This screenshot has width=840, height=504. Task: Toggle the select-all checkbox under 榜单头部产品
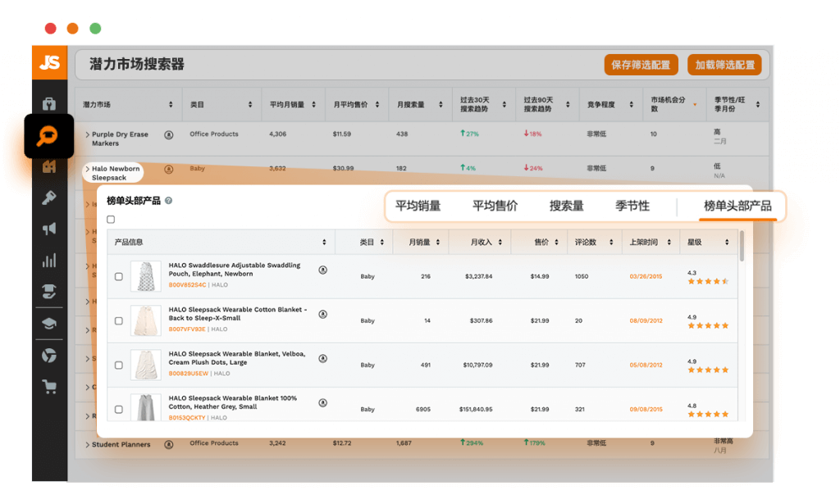[111, 220]
